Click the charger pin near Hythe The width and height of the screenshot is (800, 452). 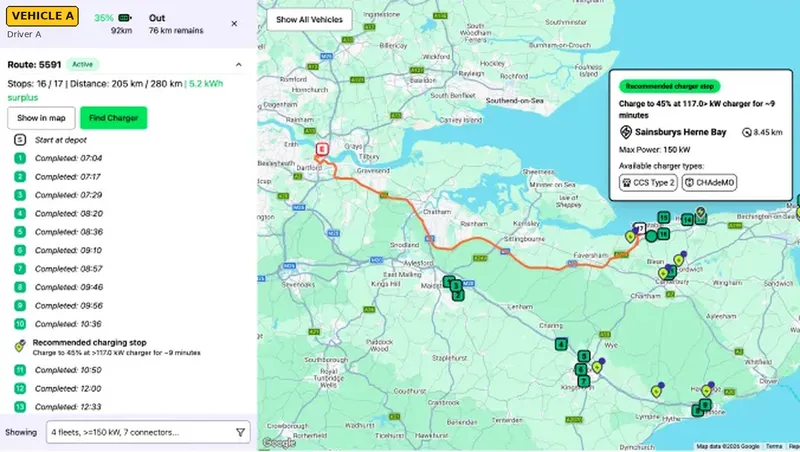(657, 392)
